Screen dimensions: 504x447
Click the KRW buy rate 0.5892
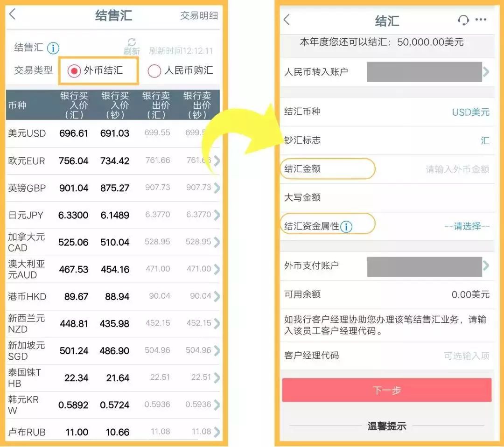point(73,405)
